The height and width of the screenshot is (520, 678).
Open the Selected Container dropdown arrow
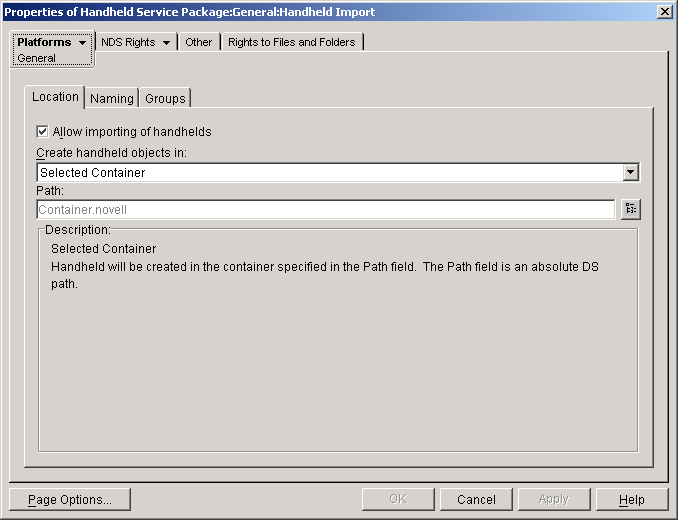click(x=630, y=172)
